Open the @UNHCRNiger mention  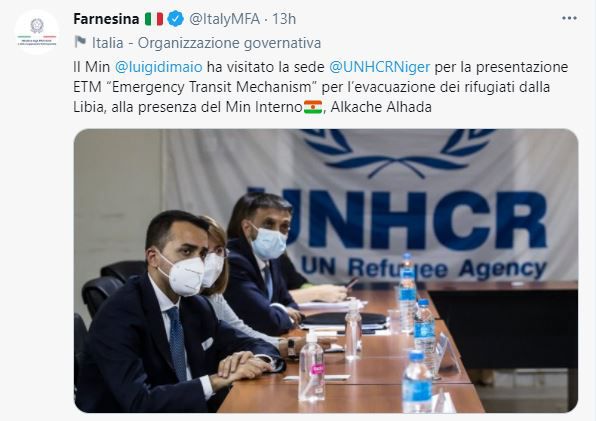379,67
